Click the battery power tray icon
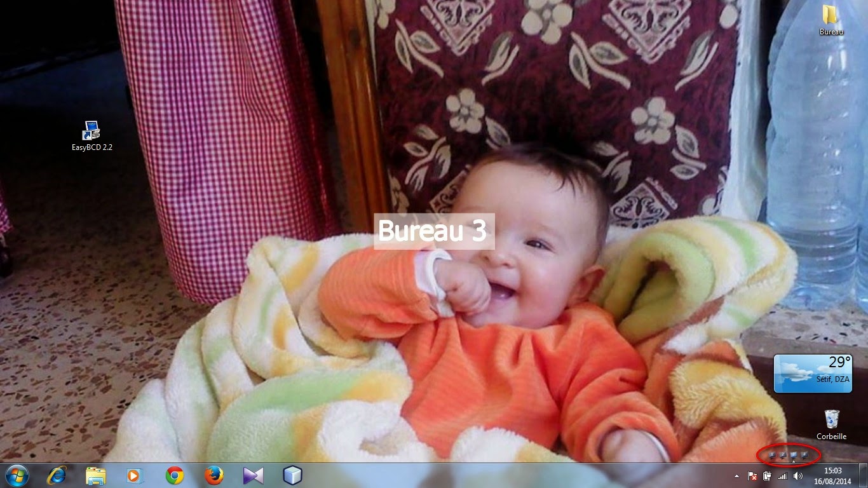This screenshot has height=488, width=868. (767, 476)
